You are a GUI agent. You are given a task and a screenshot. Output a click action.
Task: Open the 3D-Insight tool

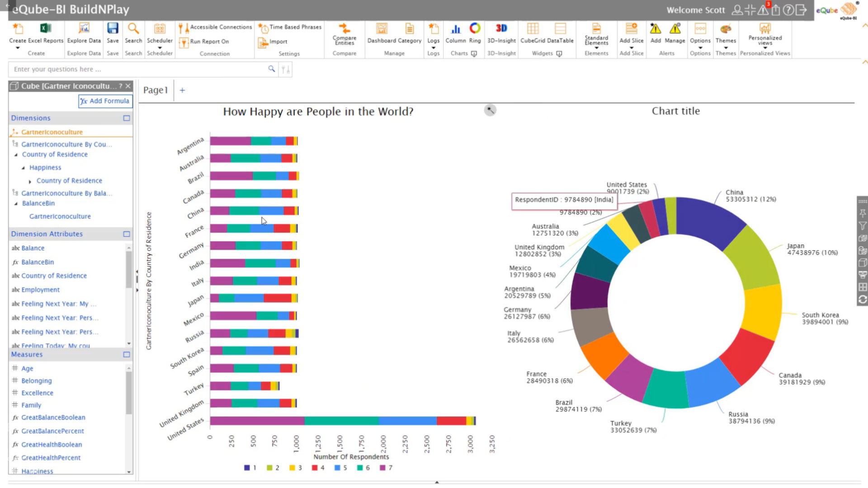(501, 29)
